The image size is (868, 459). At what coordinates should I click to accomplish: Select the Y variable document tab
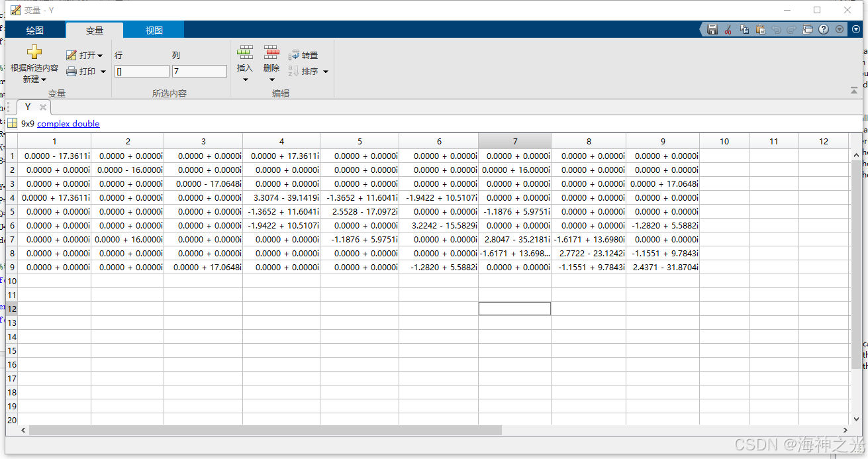pyautogui.click(x=28, y=107)
